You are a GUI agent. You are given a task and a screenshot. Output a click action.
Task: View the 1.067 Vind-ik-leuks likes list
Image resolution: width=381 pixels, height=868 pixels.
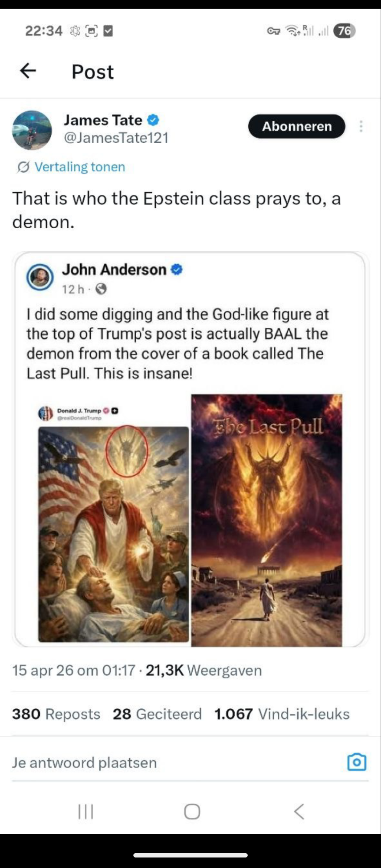pyautogui.click(x=282, y=714)
